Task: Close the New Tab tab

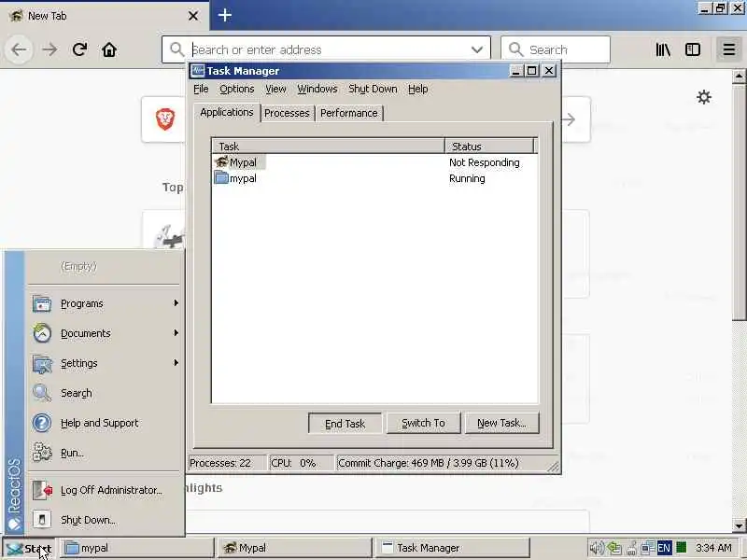Action: tap(193, 16)
